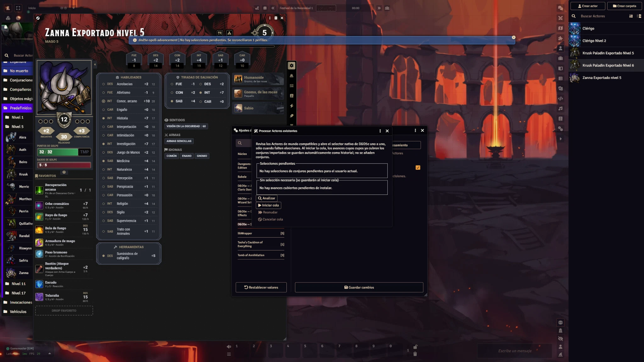Screen dimensions: 644x362
Task: Select the sheet details gear tab
Action: click(291, 66)
